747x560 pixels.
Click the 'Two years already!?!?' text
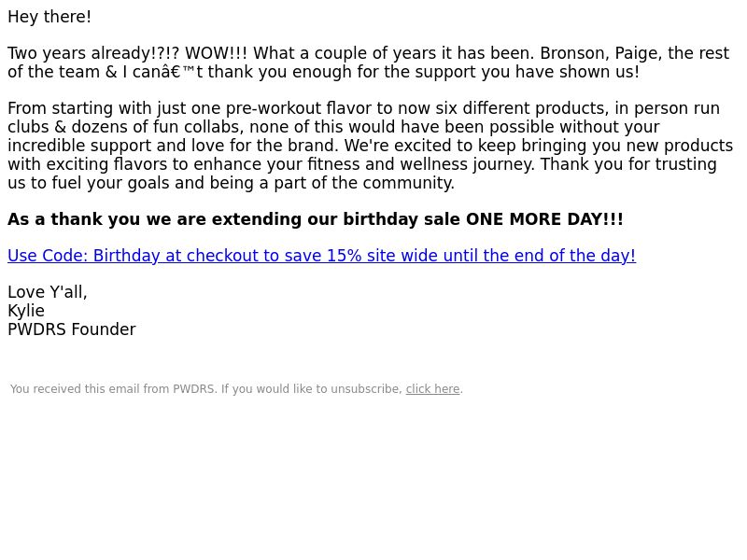(x=94, y=53)
